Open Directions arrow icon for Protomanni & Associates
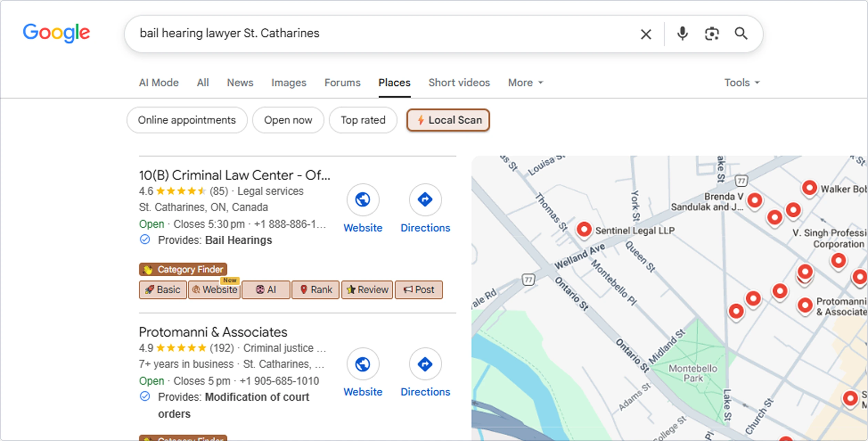The height and width of the screenshot is (441, 868). point(425,364)
